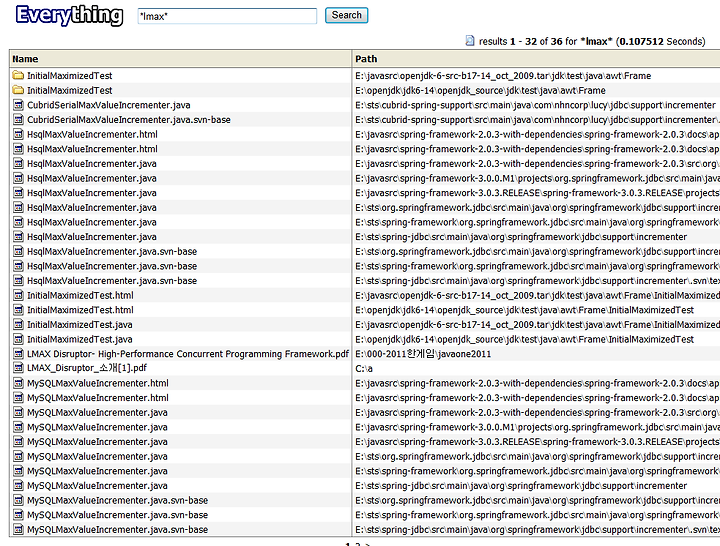The height and width of the screenshot is (546, 720).
Task: Click icon of HsqlMaxValueIncrementer.java in spring-framework-3.0.3.RELEASE
Action: [18, 193]
